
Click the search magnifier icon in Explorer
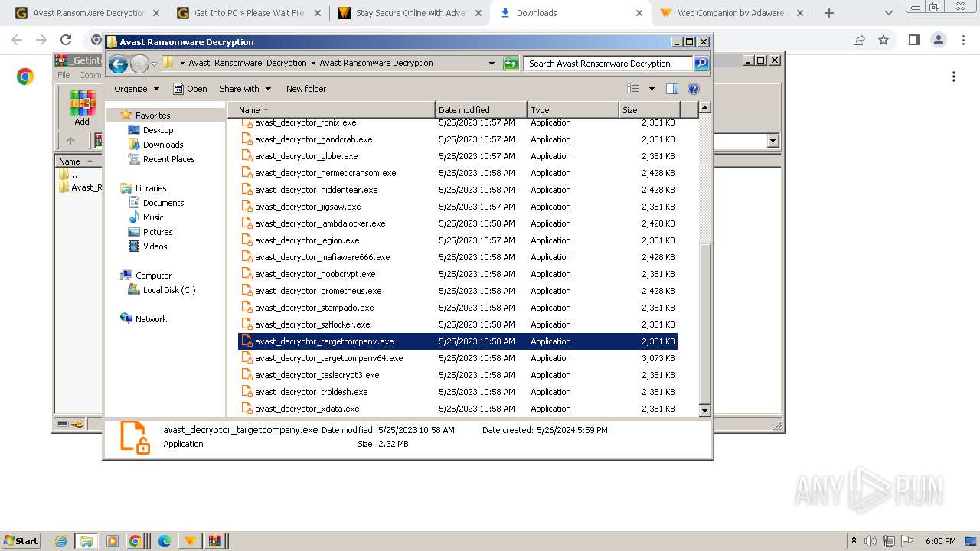(x=701, y=64)
